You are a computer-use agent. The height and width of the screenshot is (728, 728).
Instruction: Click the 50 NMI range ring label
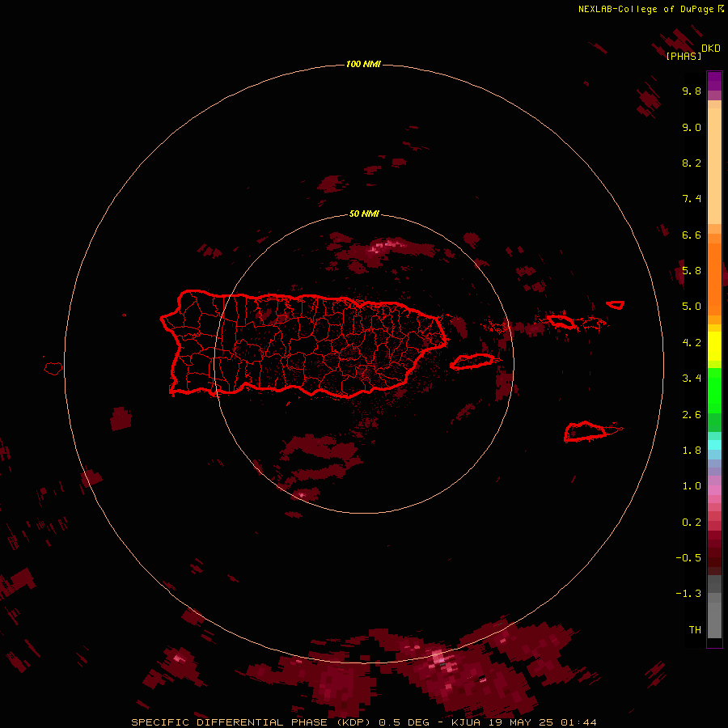coord(364,214)
